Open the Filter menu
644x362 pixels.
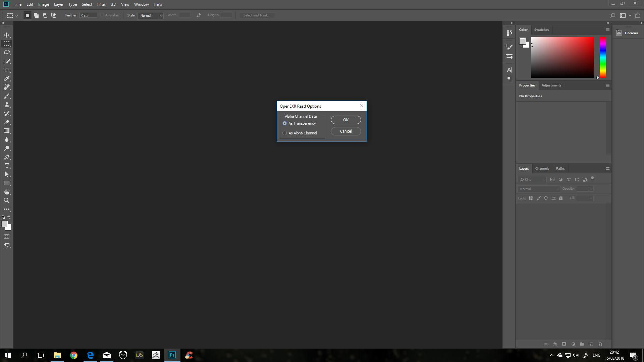click(x=101, y=4)
